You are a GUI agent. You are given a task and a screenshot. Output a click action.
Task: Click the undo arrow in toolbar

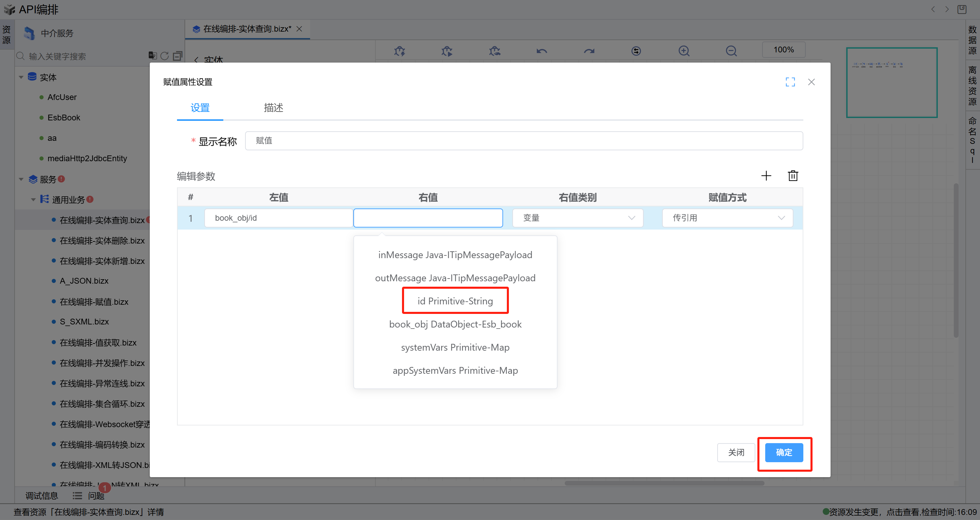pyautogui.click(x=542, y=51)
